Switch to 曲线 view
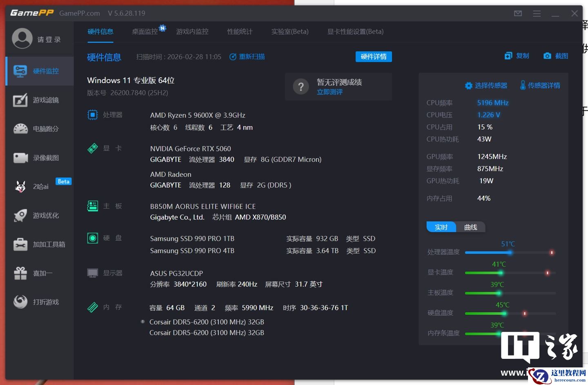This screenshot has height=385, width=588. [470, 227]
